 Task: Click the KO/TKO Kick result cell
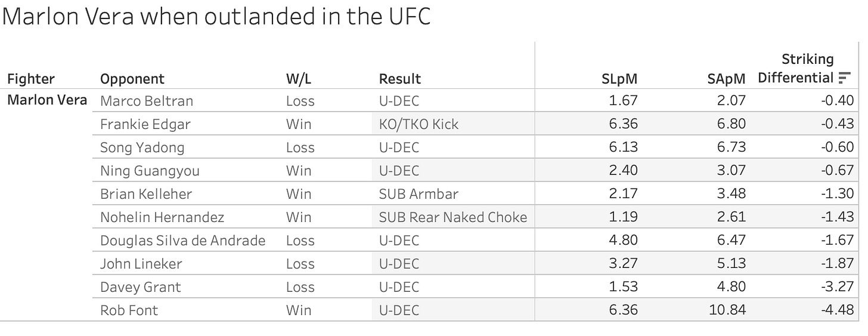tap(418, 124)
